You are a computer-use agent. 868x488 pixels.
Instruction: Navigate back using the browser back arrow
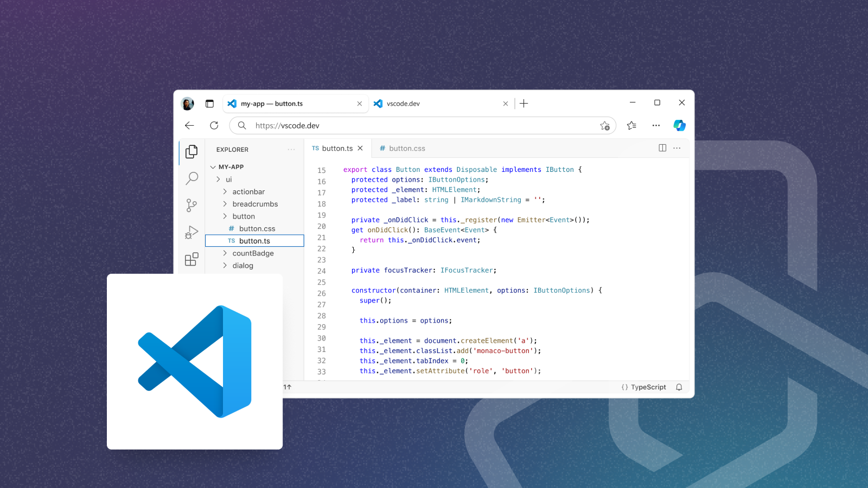pyautogui.click(x=189, y=125)
